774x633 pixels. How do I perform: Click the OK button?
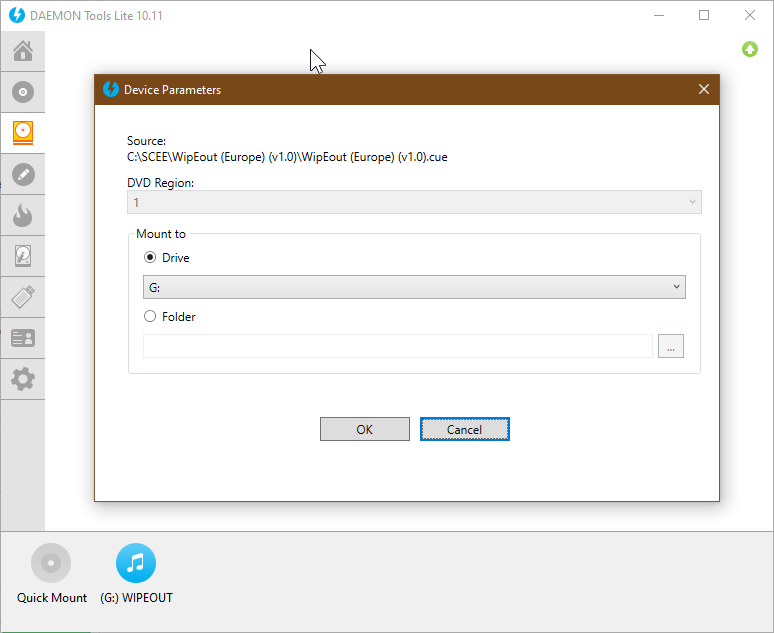point(365,429)
